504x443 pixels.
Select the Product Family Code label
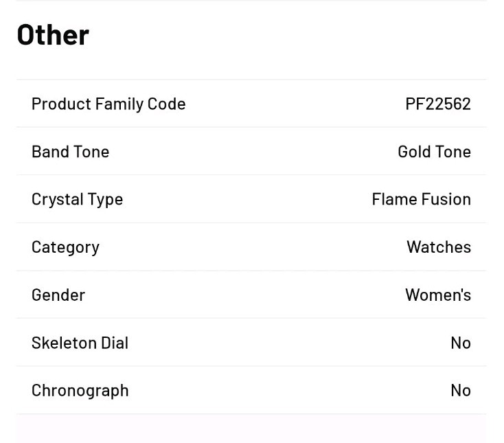(108, 104)
